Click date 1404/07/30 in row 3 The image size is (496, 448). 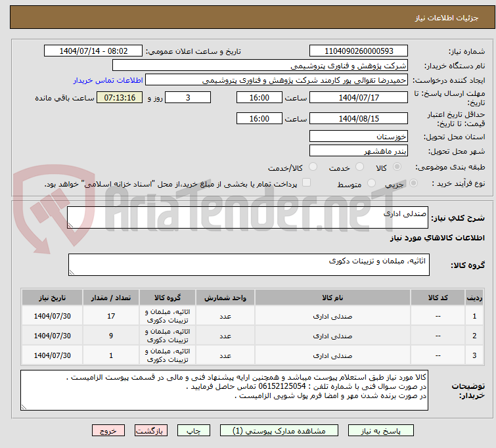click(x=52, y=355)
